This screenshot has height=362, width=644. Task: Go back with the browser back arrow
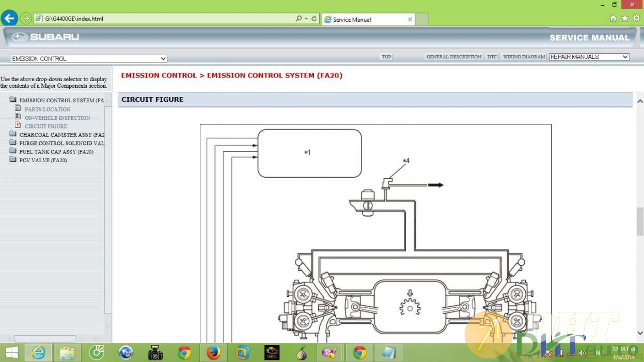(9, 18)
